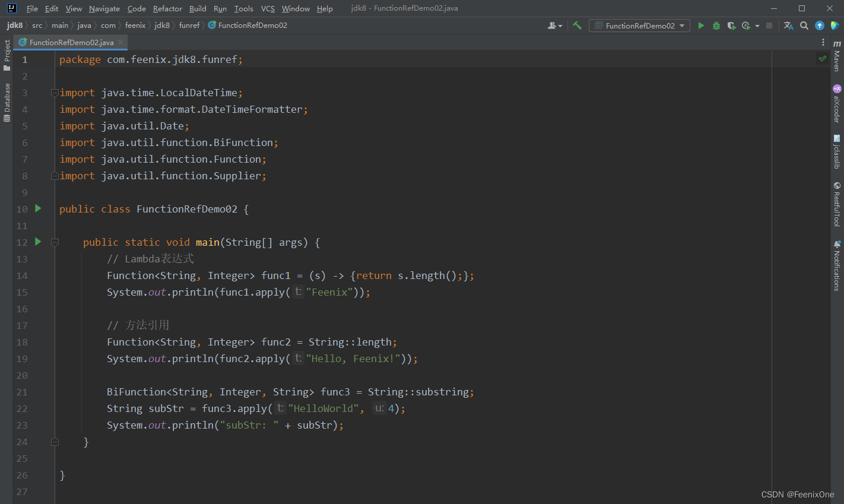The height and width of the screenshot is (504, 844).
Task: Run class from gutter arrow on line 10
Action: pos(38,208)
